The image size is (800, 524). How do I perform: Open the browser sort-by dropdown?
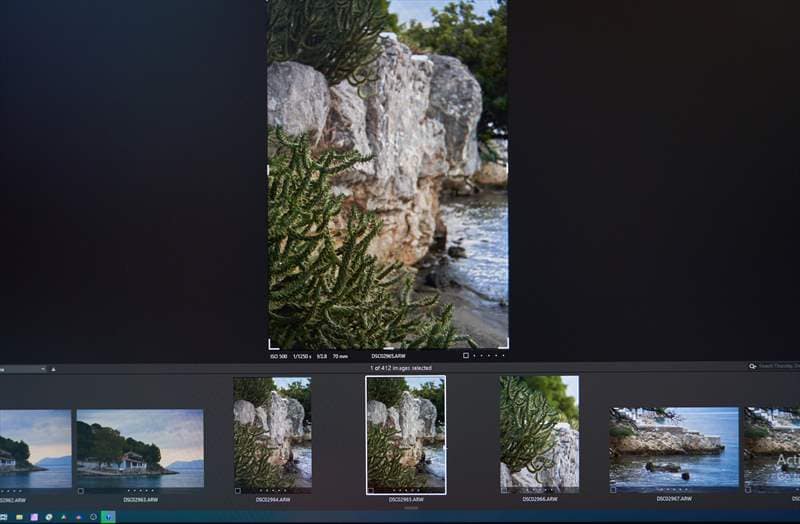23,369
